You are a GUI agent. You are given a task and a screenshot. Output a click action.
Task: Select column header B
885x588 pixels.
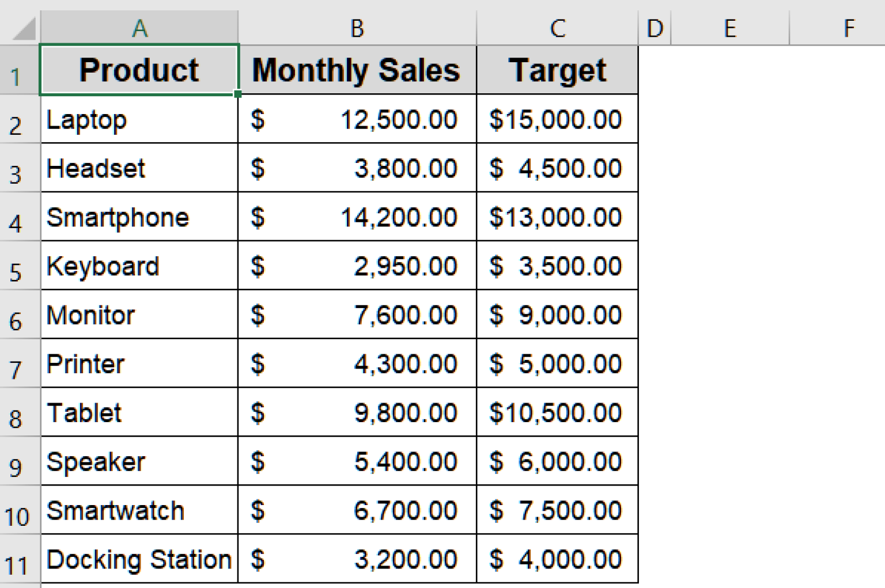pos(356,27)
